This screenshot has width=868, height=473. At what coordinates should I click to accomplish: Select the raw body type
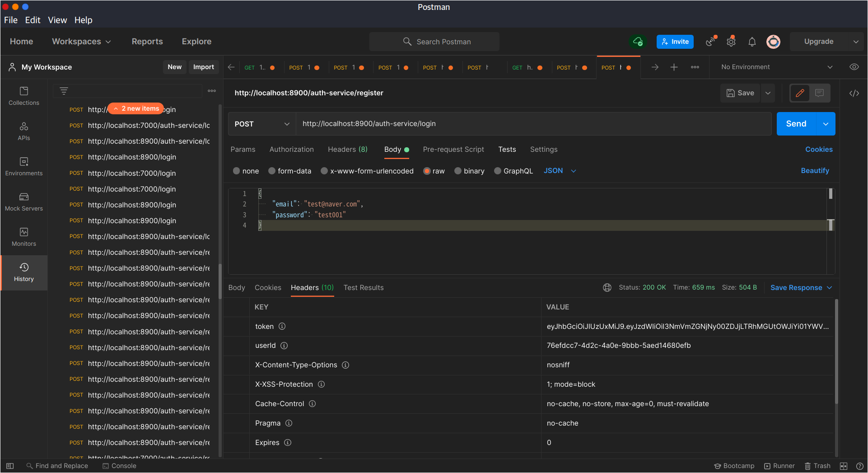click(434, 171)
